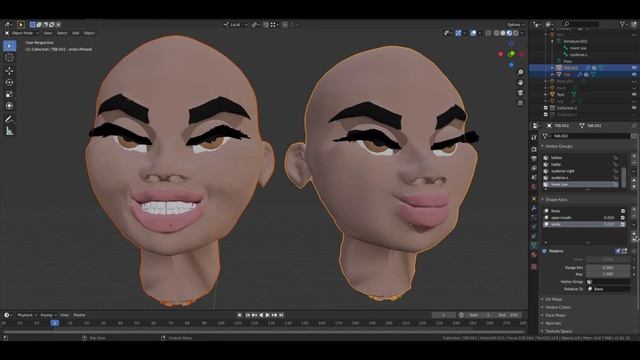Viewport: 640px width, 360px height.
Task: Open the viewport Object menu
Action: (89, 33)
